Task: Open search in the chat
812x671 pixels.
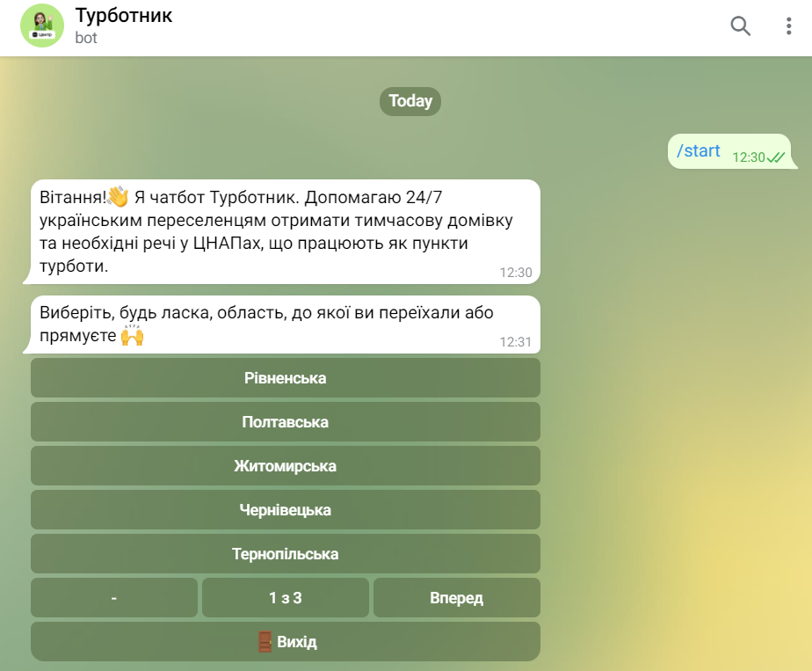Action: pos(740,26)
